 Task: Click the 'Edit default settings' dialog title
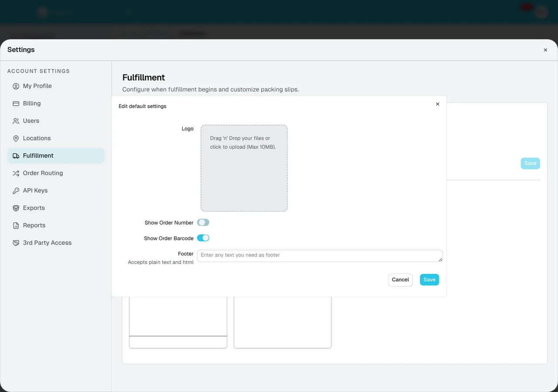point(143,106)
